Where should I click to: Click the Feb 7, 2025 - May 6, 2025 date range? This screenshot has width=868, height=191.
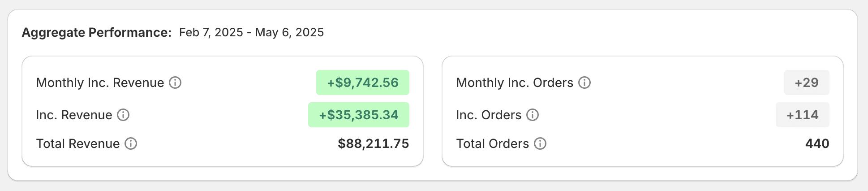[251, 32]
